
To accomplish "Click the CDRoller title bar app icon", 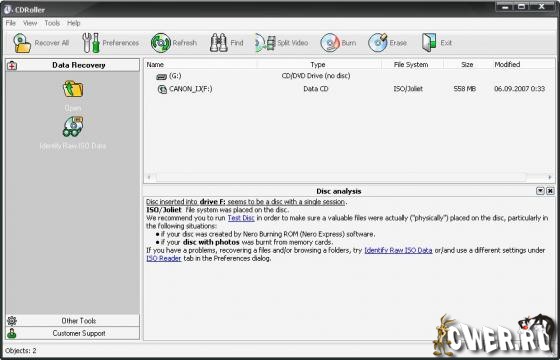I will 8,9.
